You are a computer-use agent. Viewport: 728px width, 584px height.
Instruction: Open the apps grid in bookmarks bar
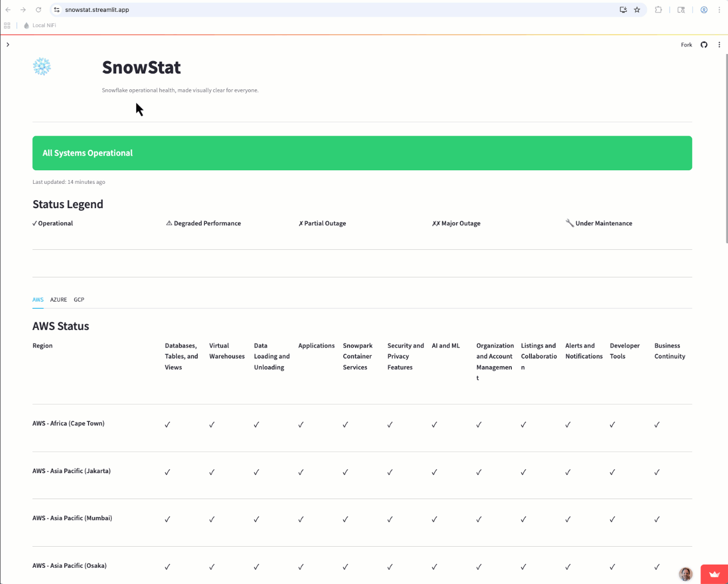pos(7,25)
